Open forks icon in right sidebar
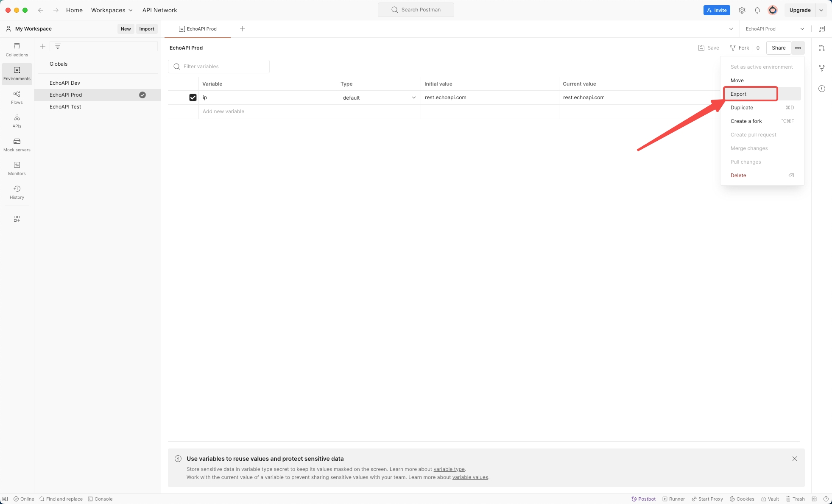 (822, 68)
